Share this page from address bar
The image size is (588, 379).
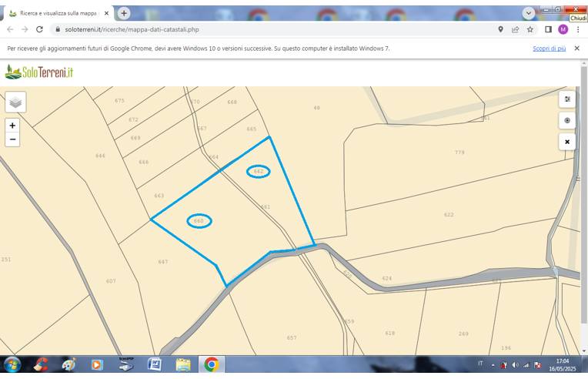point(515,29)
